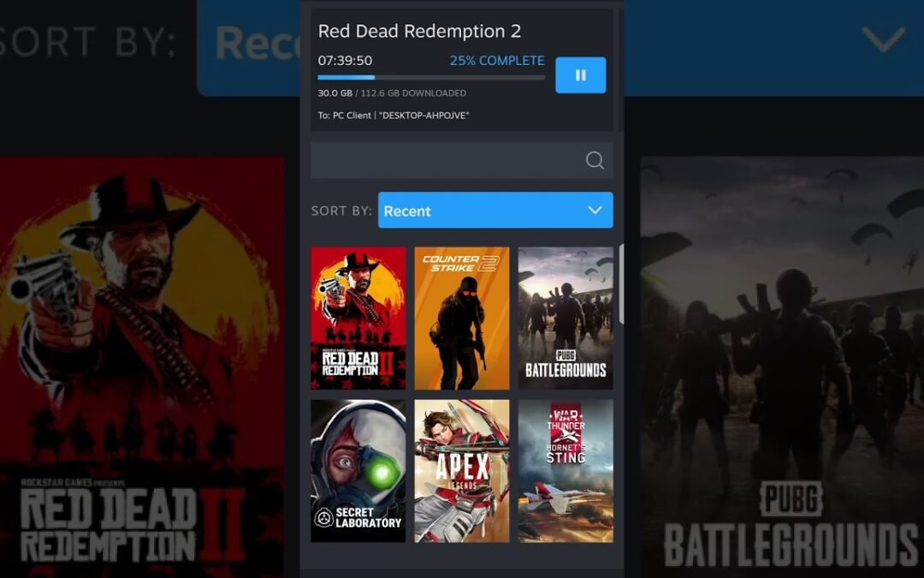This screenshot has width=924, height=578.
Task: Open the Counter-Strike 2 game tile
Action: point(462,318)
